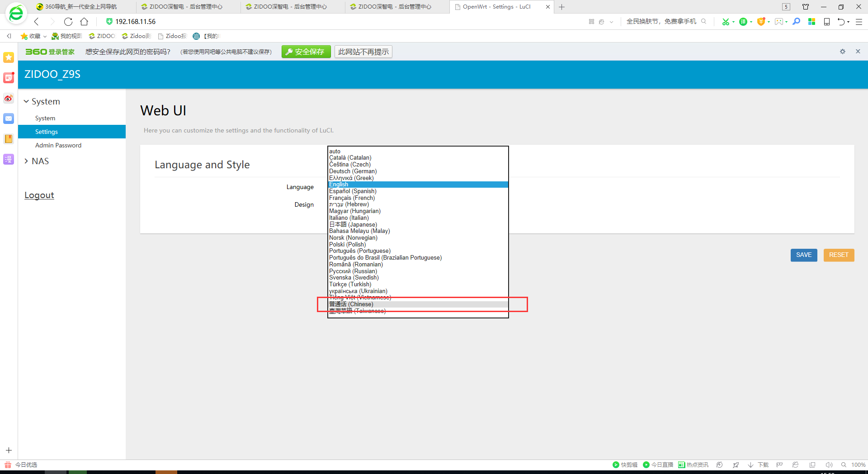Click the browser refresh icon
The width and height of the screenshot is (868, 474).
[68, 22]
